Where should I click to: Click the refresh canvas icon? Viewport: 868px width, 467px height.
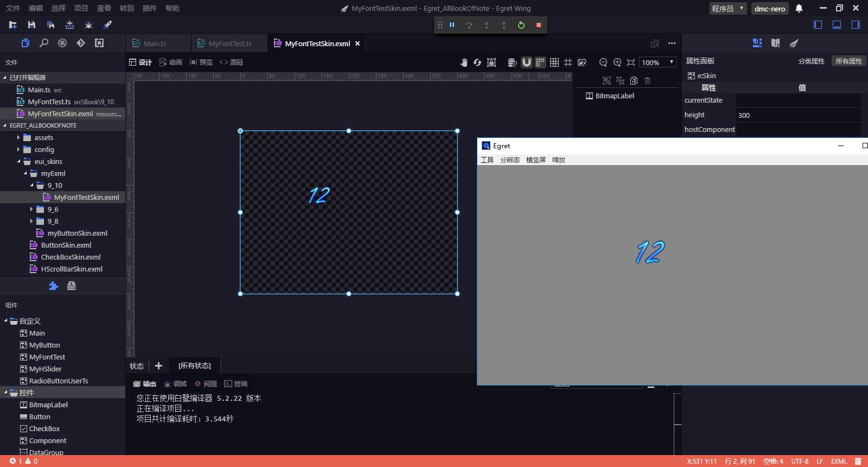coord(477,62)
